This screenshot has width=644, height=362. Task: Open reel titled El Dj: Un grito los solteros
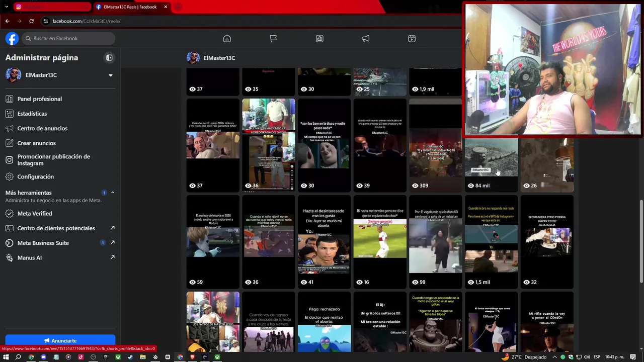click(380, 322)
